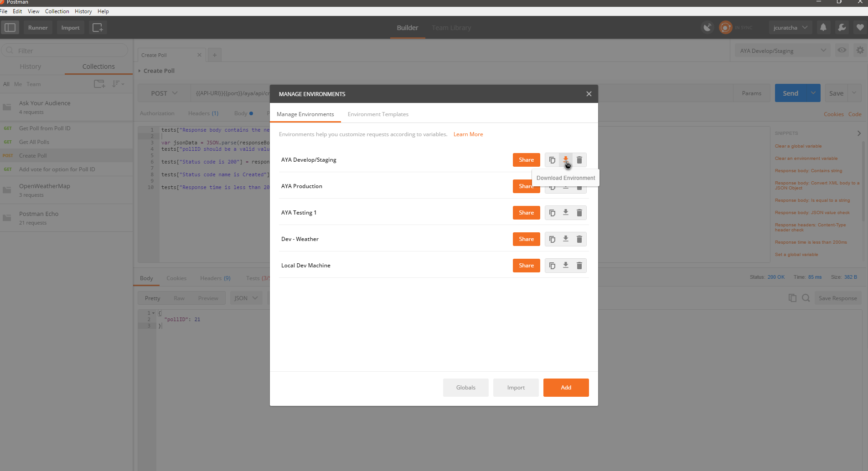Show only Team collections filter
The image size is (868, 471).
click(33, 84)
